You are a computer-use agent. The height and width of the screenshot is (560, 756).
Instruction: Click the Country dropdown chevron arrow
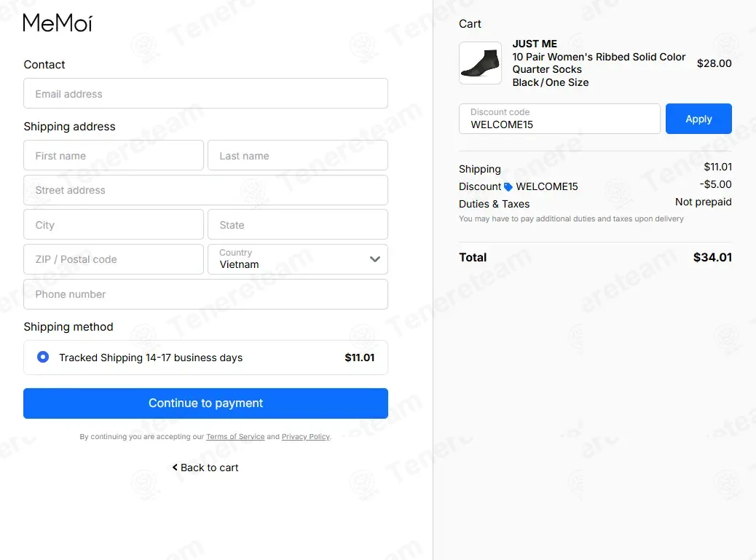coord(374,259)
